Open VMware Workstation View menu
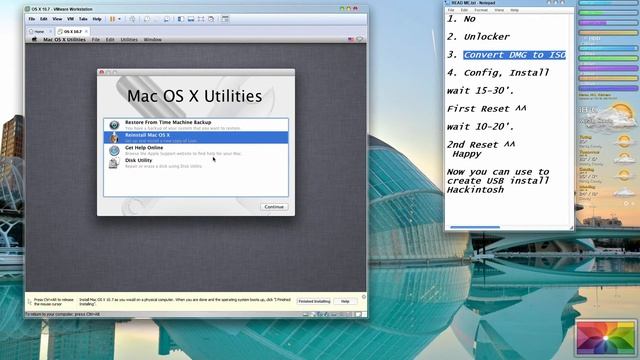Image resolution: width=640 pixels, height=360 pixels. [57, 19]
